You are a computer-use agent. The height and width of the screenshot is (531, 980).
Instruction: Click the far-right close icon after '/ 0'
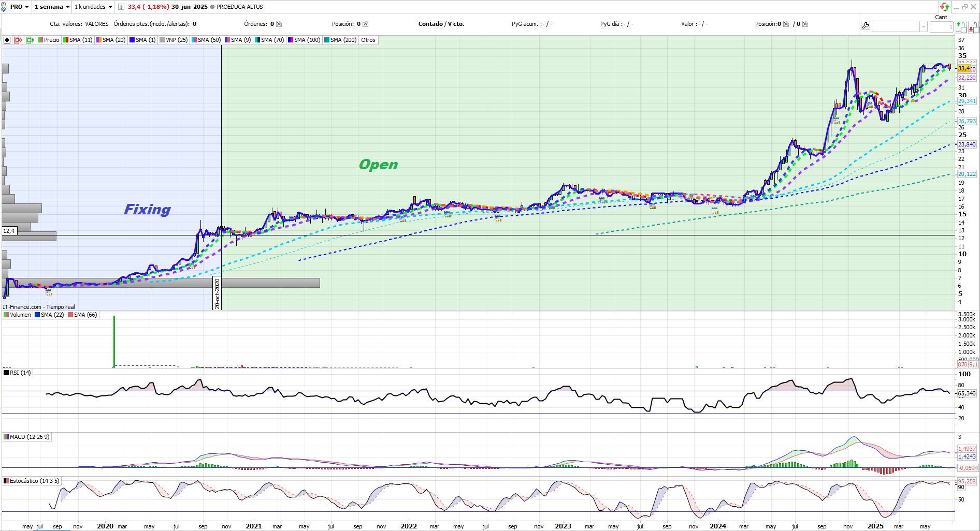pos(805,24)
